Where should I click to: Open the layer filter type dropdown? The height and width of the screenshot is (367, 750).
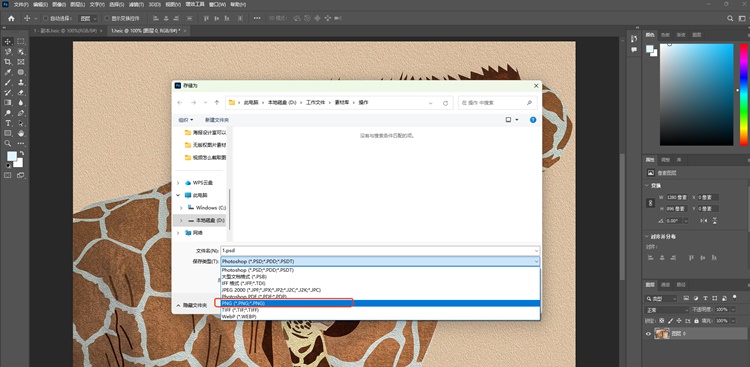pos(662,299)
